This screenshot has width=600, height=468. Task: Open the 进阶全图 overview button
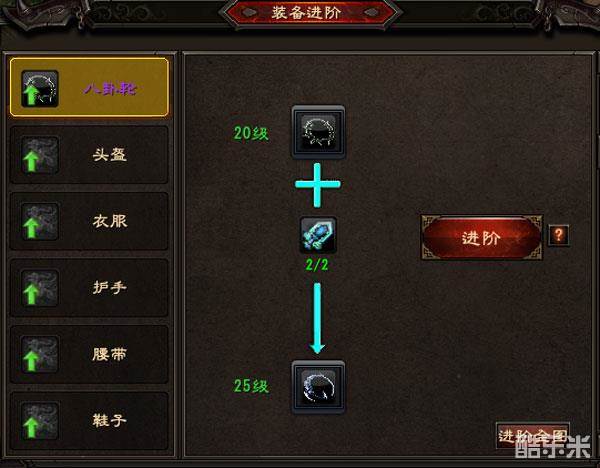coord(533,435)
